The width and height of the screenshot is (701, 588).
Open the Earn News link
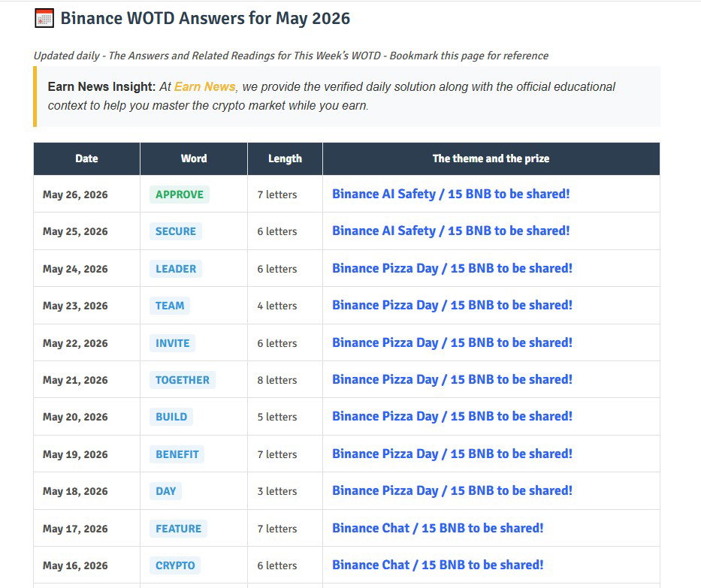tap(205, 86)
